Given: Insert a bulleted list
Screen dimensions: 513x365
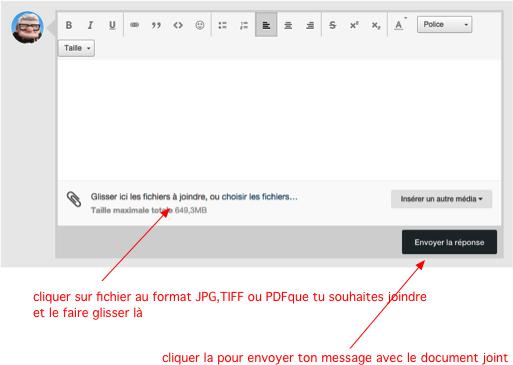Looking at the screenshot, I should tap(222, 25).
